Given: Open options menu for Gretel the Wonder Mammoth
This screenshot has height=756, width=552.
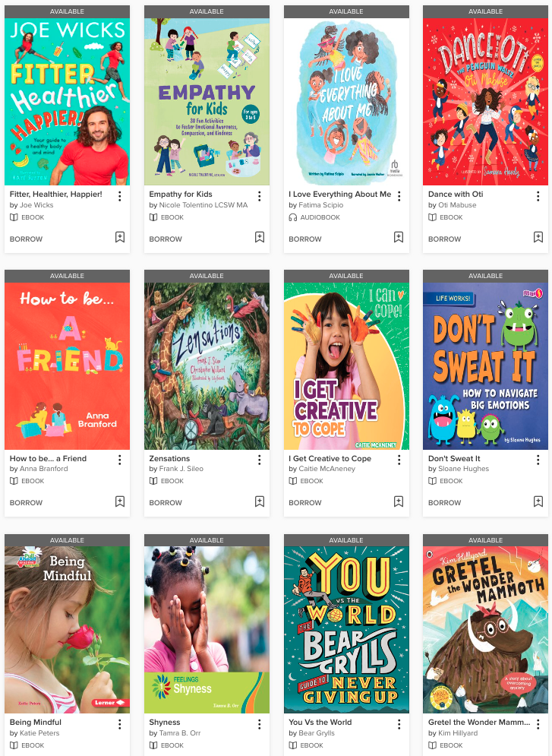Looking at the screenshot, I should click(x=538, y=724).
